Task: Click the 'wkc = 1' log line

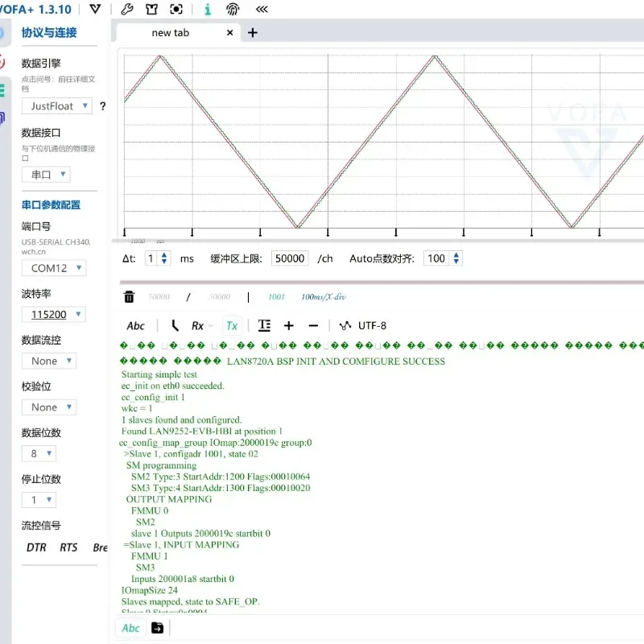Action: tap(137, 408)
